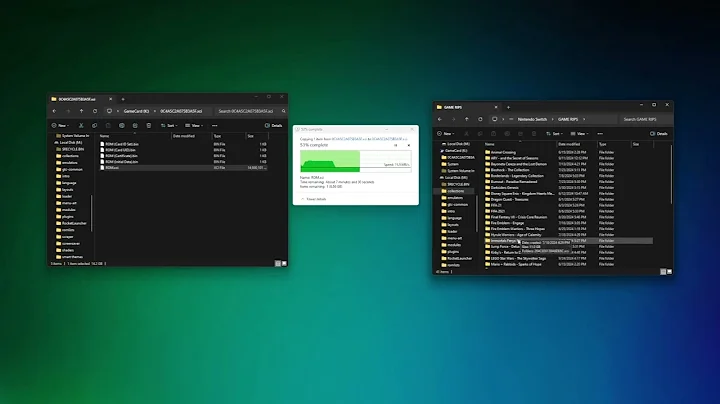Viewport: 720px width, 404px height.
Task: Copy the selected file in GameCard window
Action: point(95,125)
